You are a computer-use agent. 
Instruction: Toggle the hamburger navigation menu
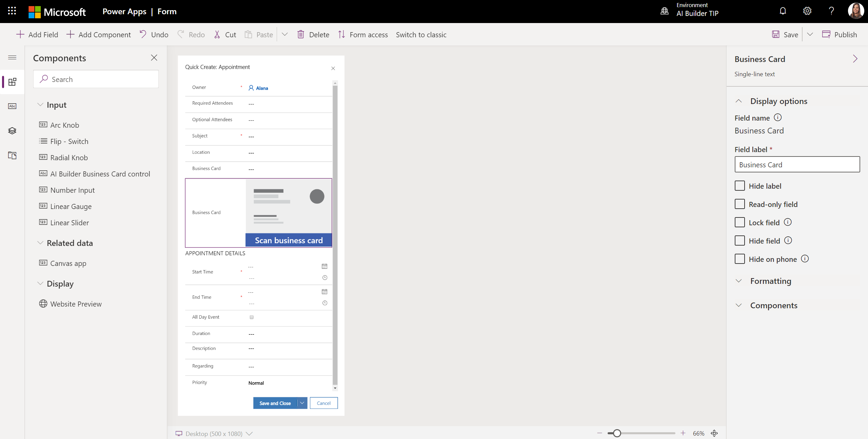tap(12, 57)
